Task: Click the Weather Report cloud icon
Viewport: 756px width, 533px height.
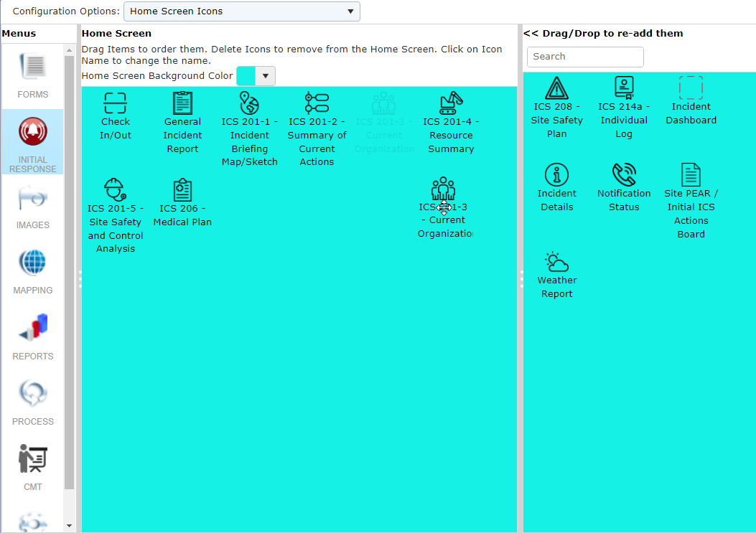Action: pos(556,262)
